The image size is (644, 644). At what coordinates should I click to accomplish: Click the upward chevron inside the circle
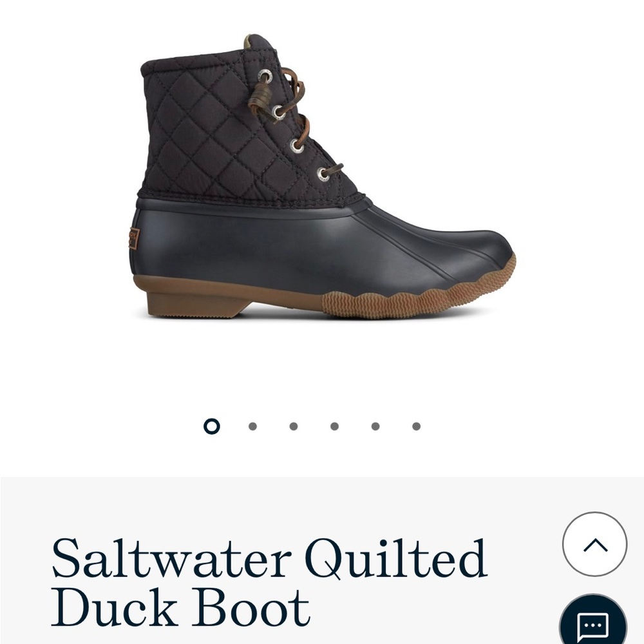[595, 545]
